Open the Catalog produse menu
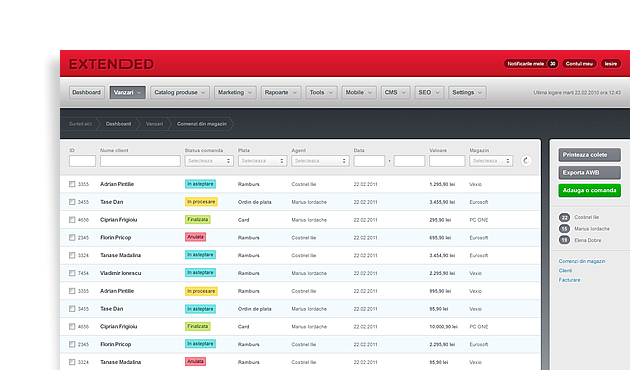 click(180, 92)
